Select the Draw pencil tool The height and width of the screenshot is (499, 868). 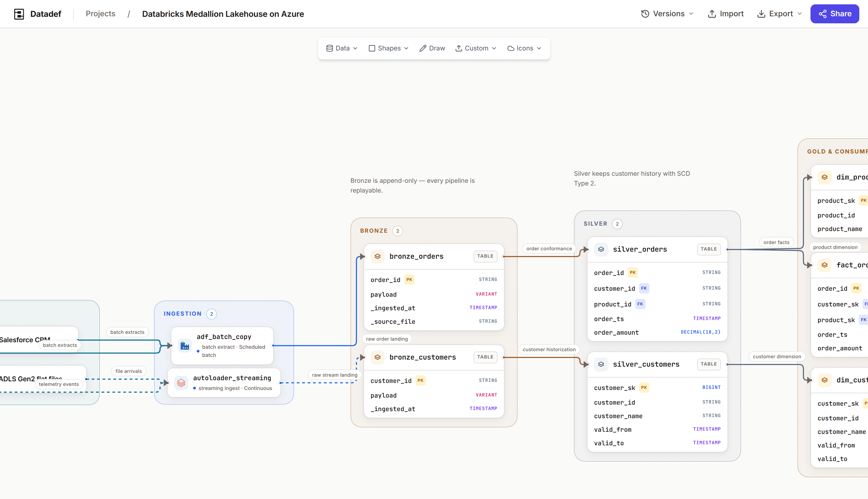click(423, 48)
